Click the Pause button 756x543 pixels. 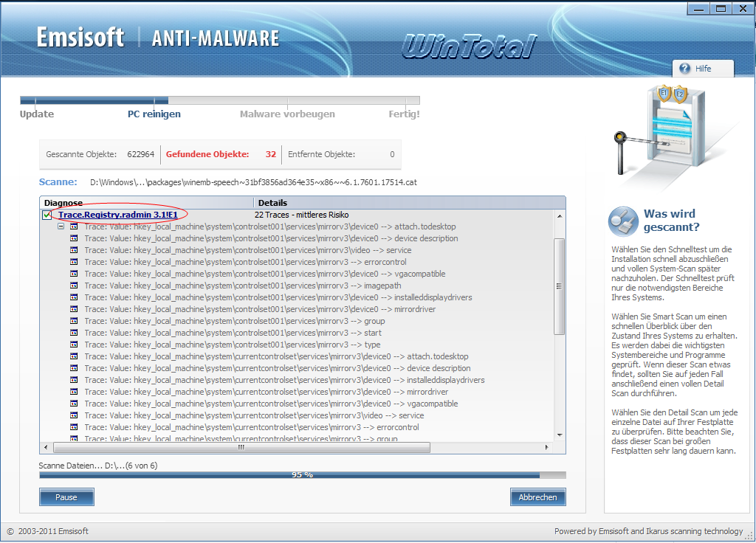point(66,497)
